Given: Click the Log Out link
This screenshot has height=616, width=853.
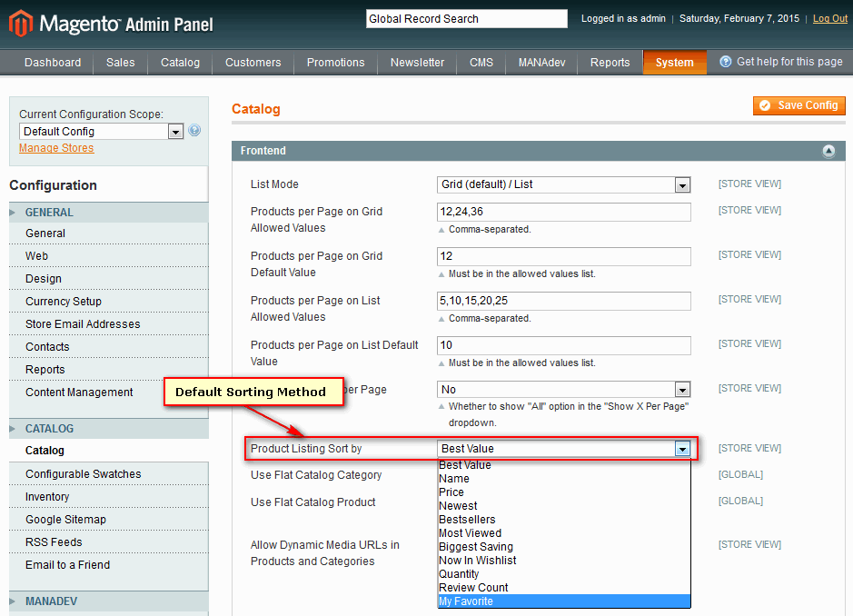Looking at the screenshot, I should 829,19.
